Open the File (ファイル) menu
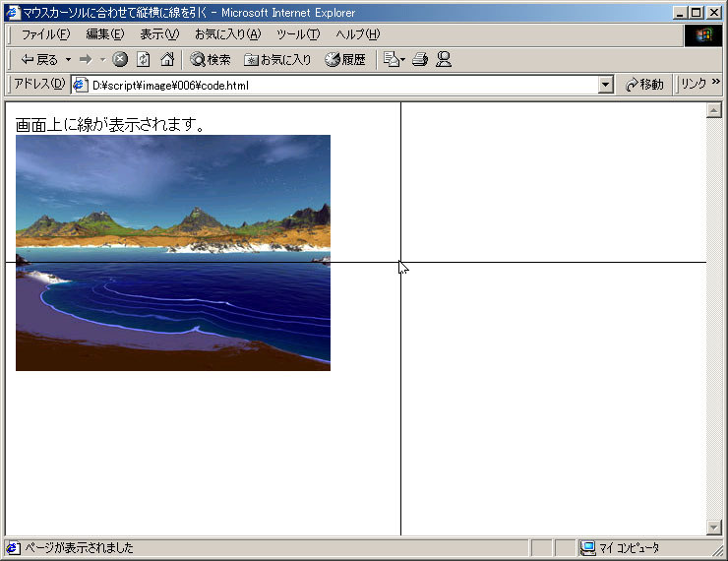This screenshot has height=561, width=728. 45,34
